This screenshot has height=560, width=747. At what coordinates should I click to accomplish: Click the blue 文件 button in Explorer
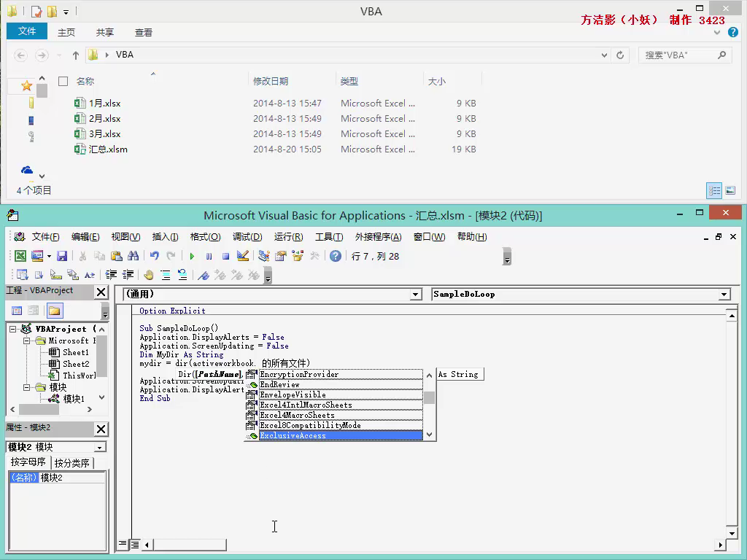click(x=27, y=31)
